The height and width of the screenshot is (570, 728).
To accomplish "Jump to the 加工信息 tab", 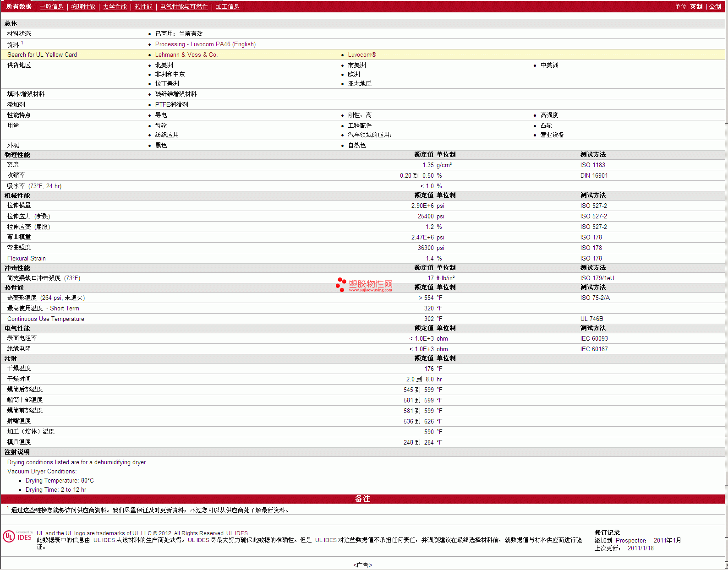I will coord(227,6).
